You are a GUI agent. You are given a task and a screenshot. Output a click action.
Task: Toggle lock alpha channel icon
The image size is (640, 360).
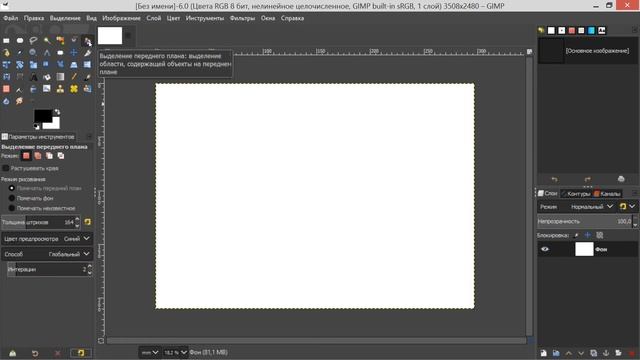600,235
